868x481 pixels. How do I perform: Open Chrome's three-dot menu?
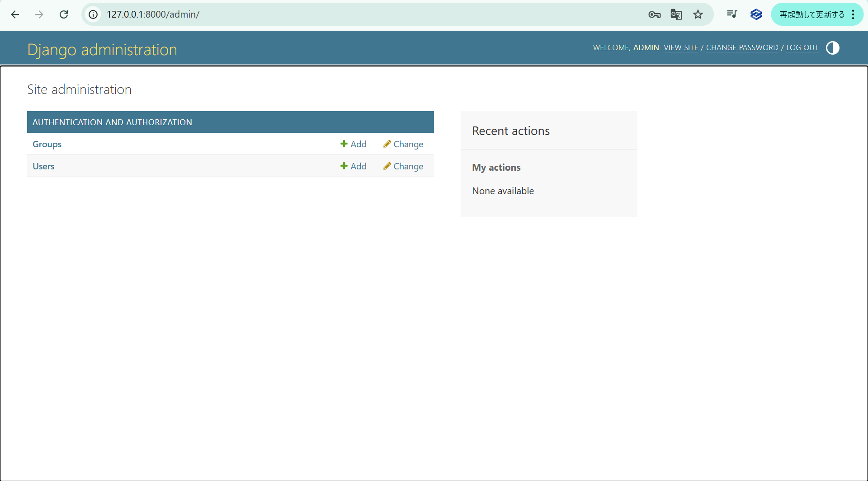[x=853, y=14]
